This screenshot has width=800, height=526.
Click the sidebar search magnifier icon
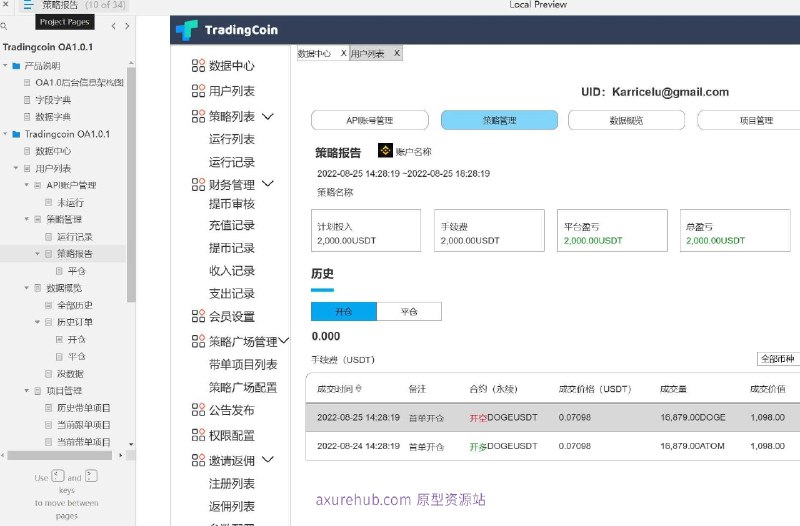coord(4,26)
